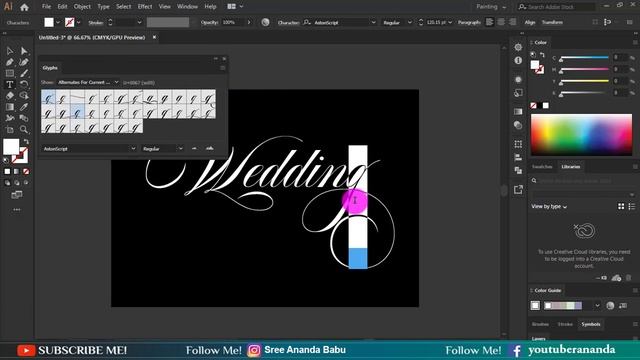Set paint mode to Color in toolbar
640x360 pixels.
click(x=7, y=171)
